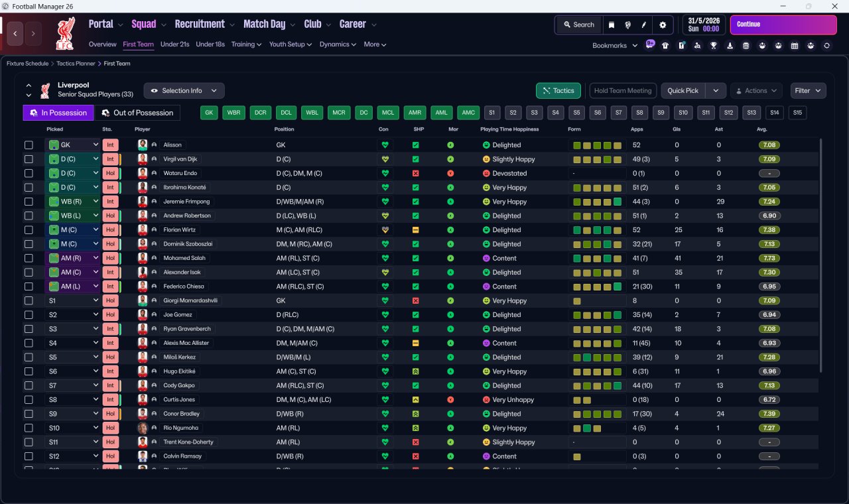Check the box for Jeremie Frimpong
This screenshot has width=849, height=504.
pyautogui.click(x=29, y=202)
